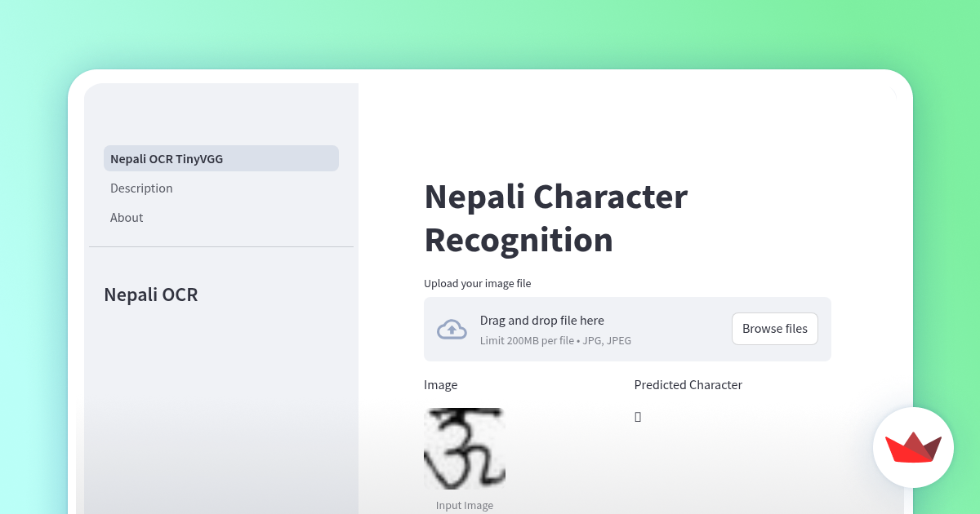The height and width of the screenshot is (514, 980).
Task: Open the Description page from sidebar
Action: click(141, 188)
